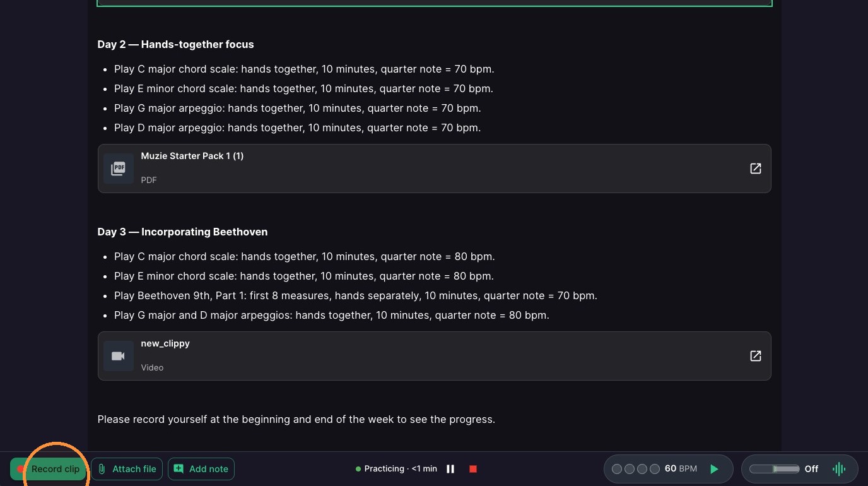Click the PDF file icon

pos(119,169)
